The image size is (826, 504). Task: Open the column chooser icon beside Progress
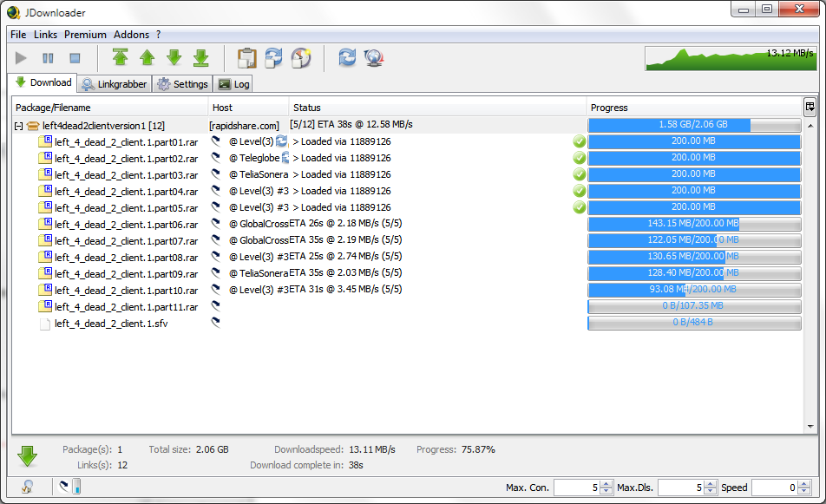[810, 107]
